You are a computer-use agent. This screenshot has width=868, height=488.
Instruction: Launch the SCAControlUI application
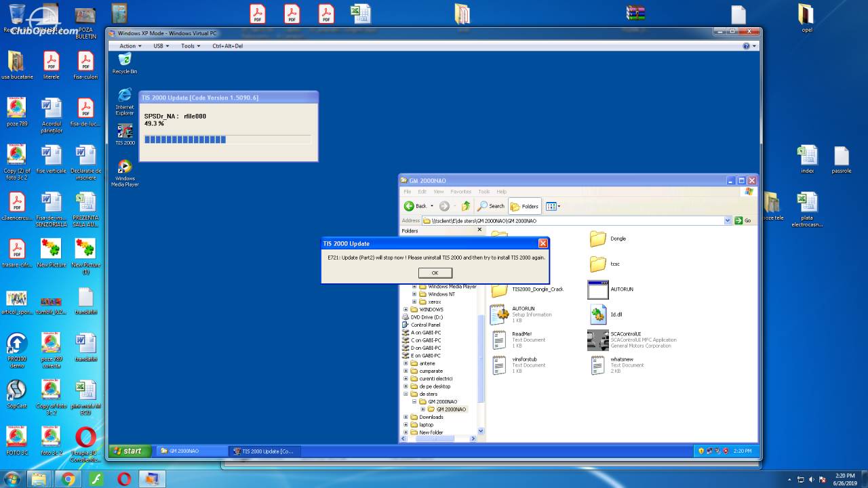coord(633,340)
